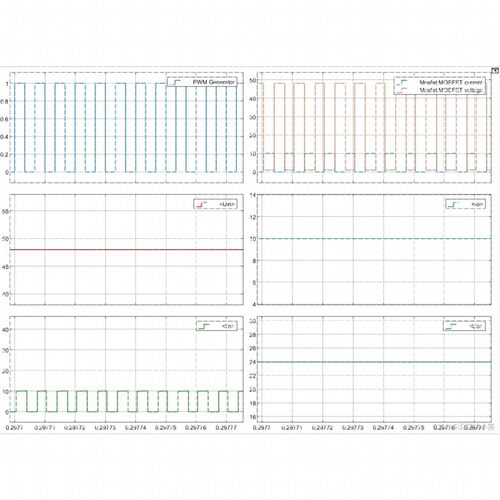Click the y-axis value 50 in MOSFET plot
Viewport: 500px width, 500px height.
tap(253, 80)
